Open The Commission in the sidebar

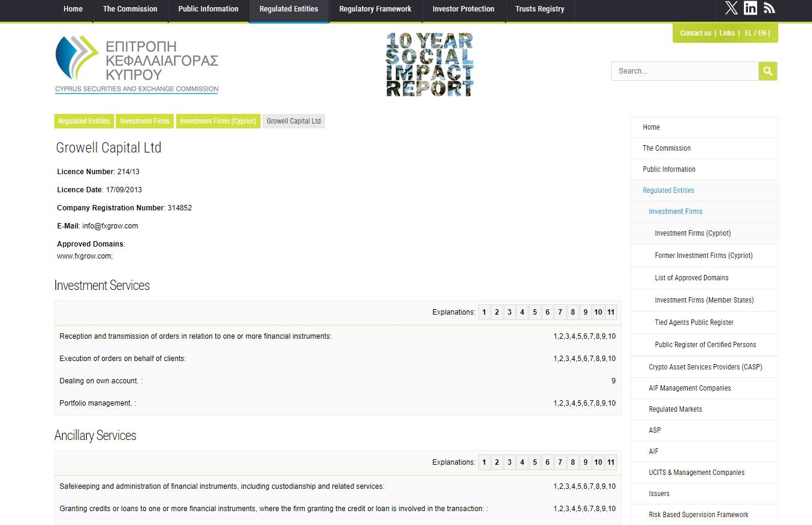point(704,148)
